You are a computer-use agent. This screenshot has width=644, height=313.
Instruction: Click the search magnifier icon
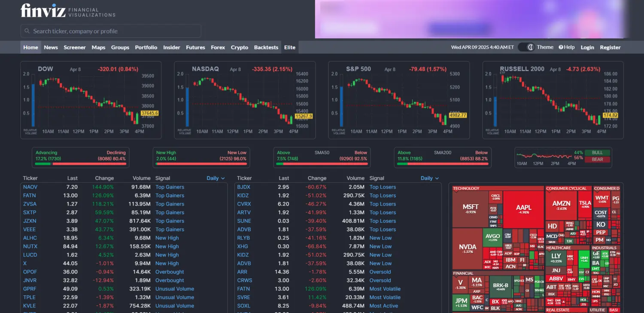(x=27, y=31)
